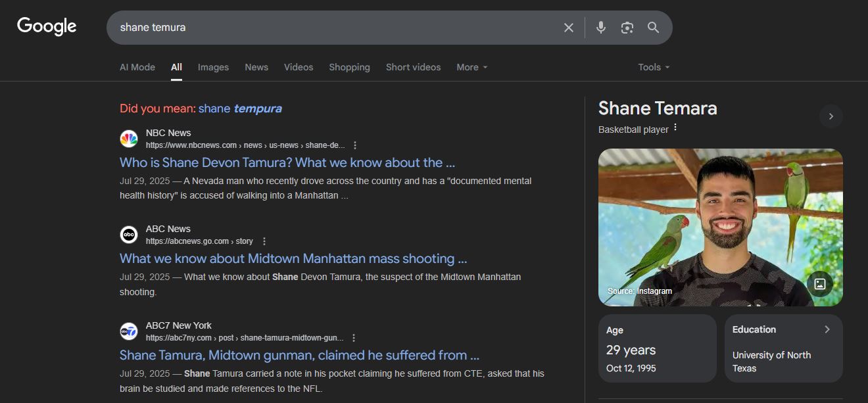Image resolution: width=868 pixels, height=403 pixels.
Task: Click the 'ABC7 New York' source name
Action: pos(179,325)
